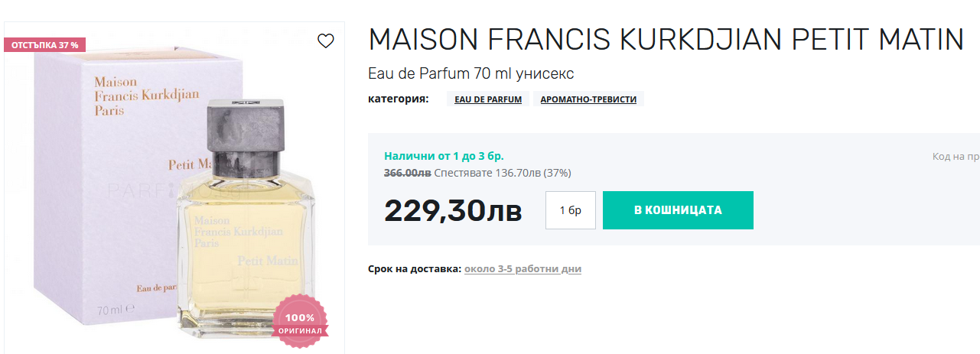Add perfume to wishlist with heart icon
Viewport: 980px width, 354px height.
point(325,41)
